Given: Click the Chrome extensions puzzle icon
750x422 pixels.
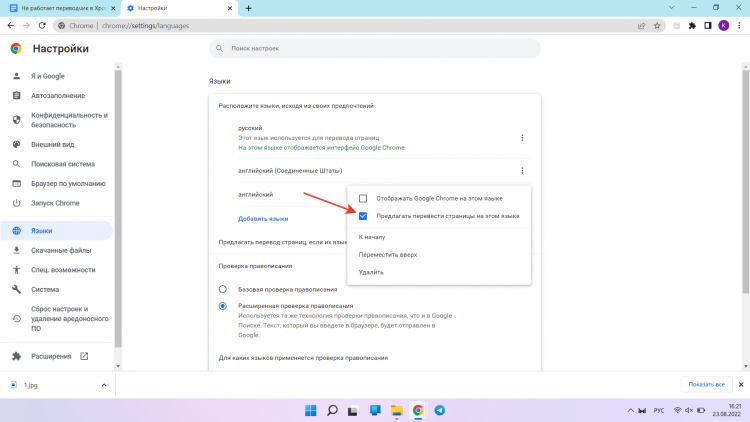Looking at the screenshot, I should [691, 25].
